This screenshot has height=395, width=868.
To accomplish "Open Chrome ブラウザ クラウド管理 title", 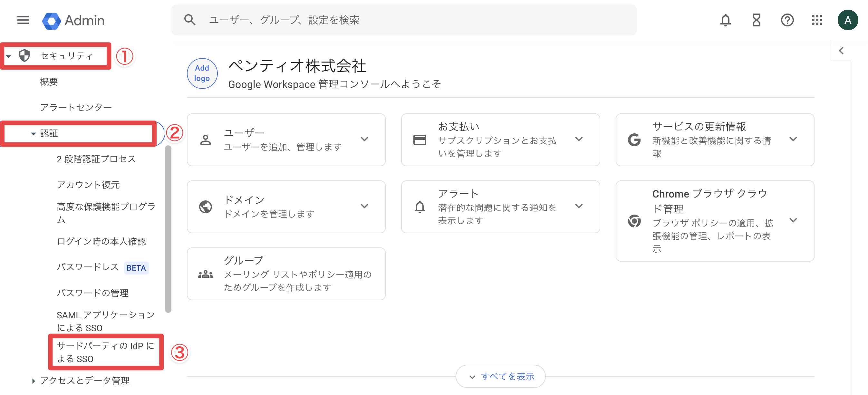I will (709, 201).
